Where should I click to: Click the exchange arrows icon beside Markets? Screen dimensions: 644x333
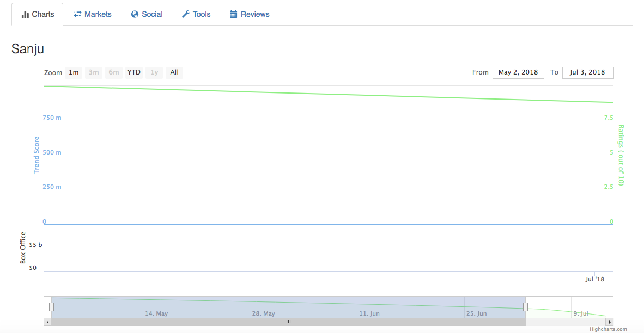pyautogui.click(x=77, y=14)
